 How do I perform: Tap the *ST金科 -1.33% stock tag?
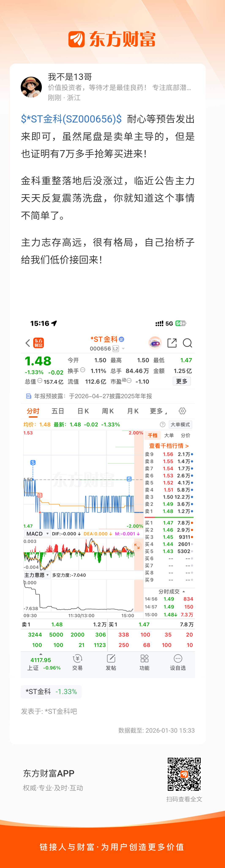[x=51, y=692]
